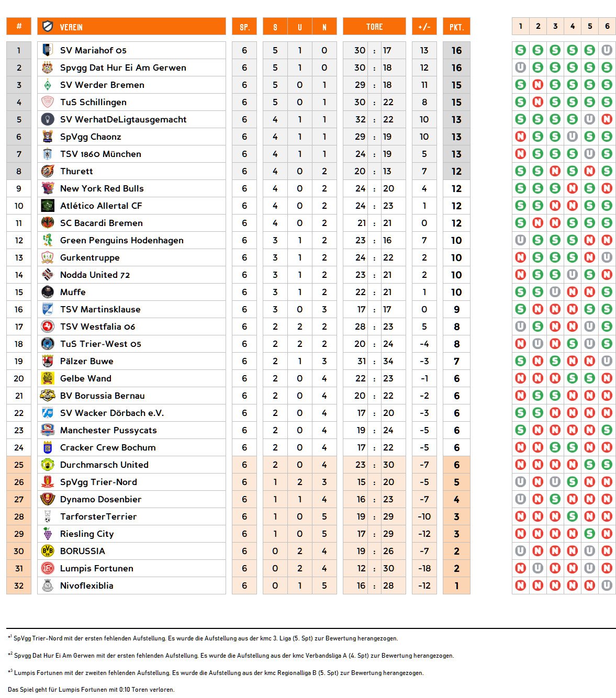Click the rank 25 position cell
Screen dimensions: 616x698
tap(19, 465)
